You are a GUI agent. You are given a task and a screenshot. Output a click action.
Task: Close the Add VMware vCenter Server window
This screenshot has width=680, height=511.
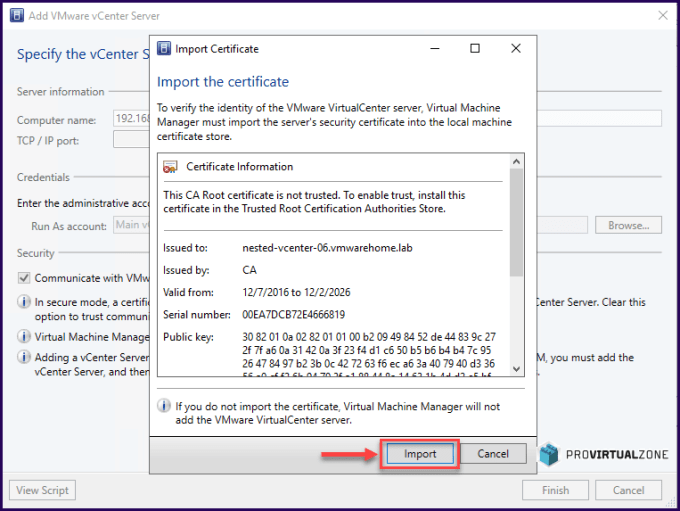pos(663,16)
